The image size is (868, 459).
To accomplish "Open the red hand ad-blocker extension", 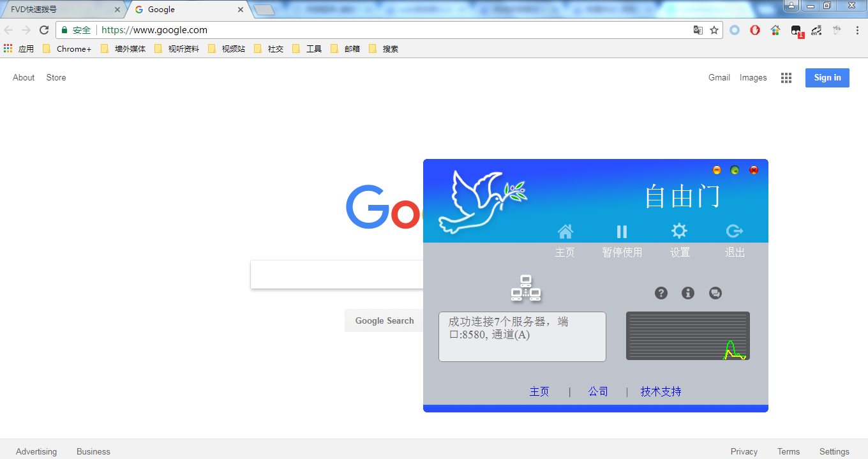I will [755, 30].
